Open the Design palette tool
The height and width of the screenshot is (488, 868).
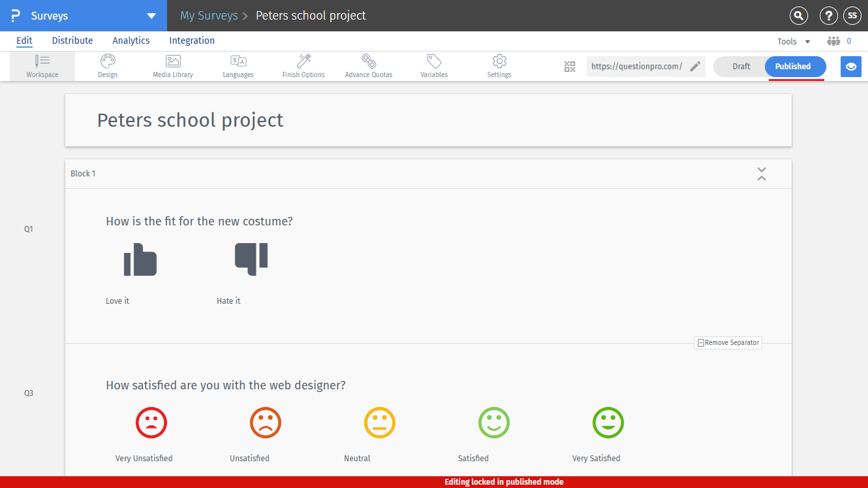[x=108, y=66]
